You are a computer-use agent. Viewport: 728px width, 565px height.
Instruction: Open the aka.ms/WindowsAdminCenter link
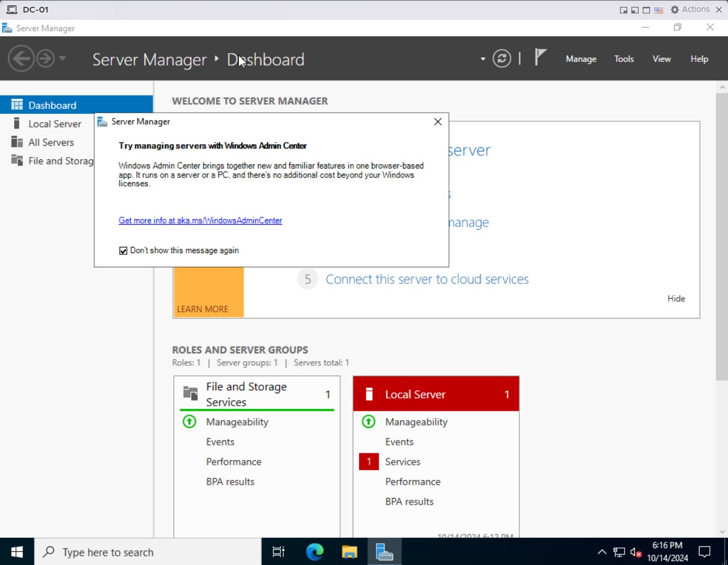[200, 221]
